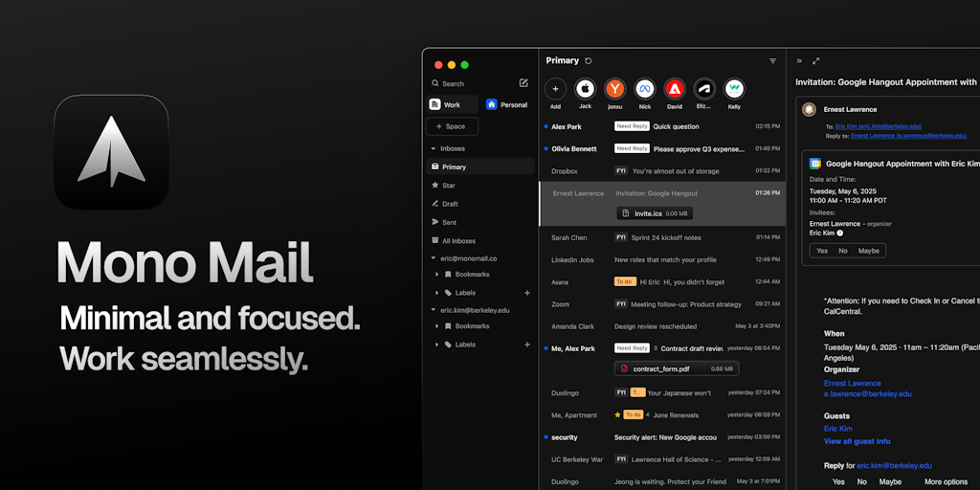Open the invite.ics attachment

655,213
